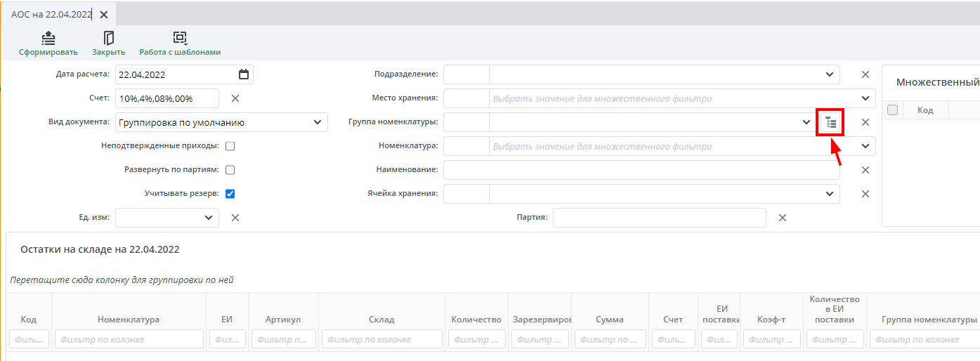
Task: Expand the Вид документа dropdown
Action: [x=316, y=122]
